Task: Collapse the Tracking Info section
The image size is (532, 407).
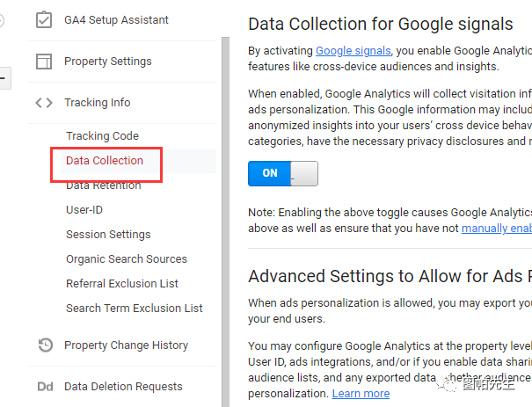Action: point(97,103)
